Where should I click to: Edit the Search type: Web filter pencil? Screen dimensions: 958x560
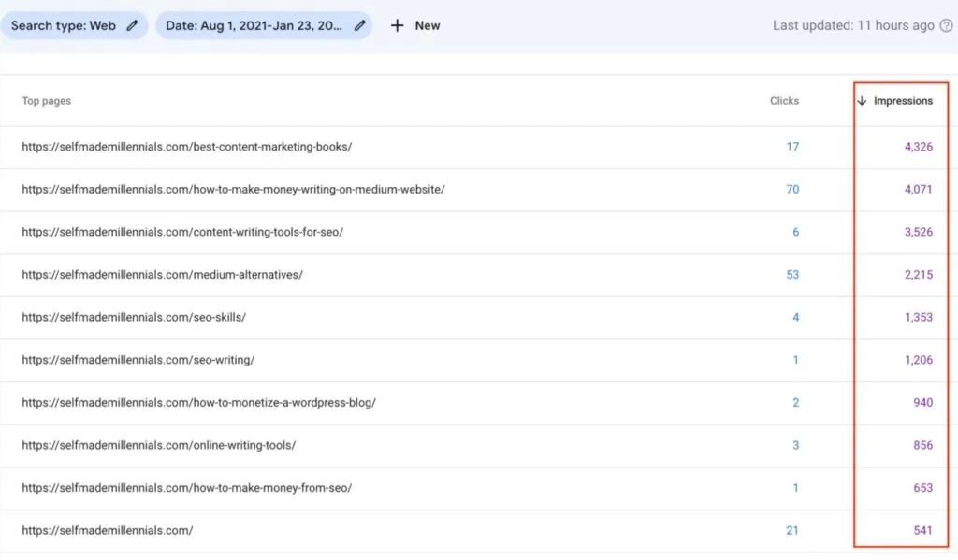pos(132,26)
